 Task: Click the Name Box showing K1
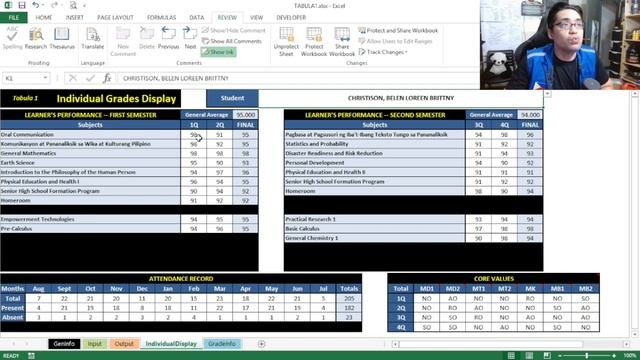click(22, 78)
